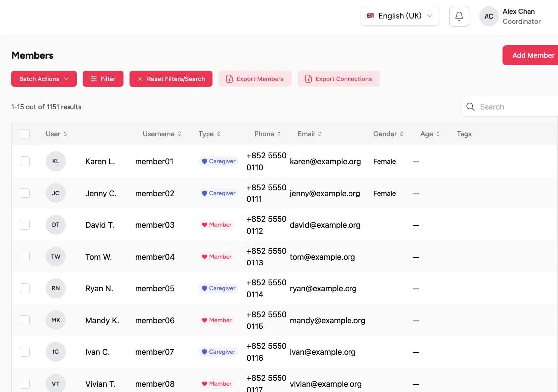
Task: Click the KL avatar for Karen L.
Action: click(56, 161)
